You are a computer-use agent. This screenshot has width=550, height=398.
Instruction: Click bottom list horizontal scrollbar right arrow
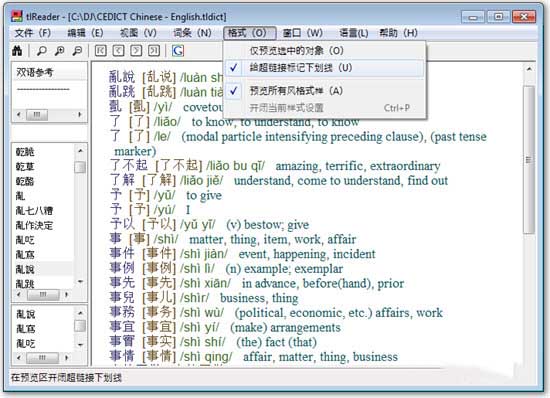(67, 358)
